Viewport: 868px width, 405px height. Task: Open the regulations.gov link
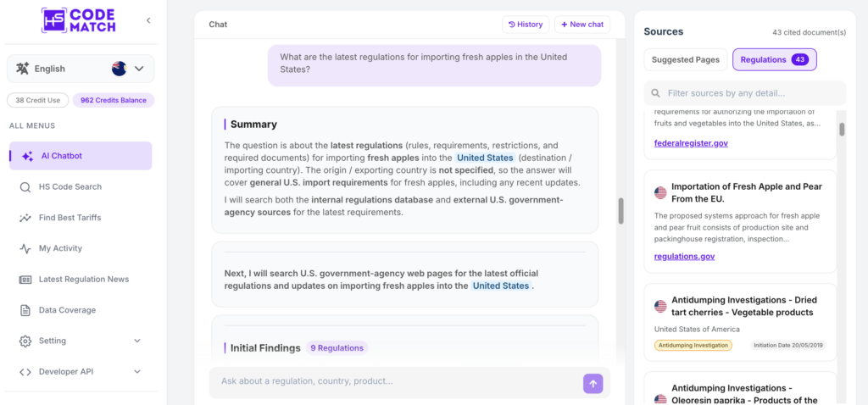(x=684, y=256)
